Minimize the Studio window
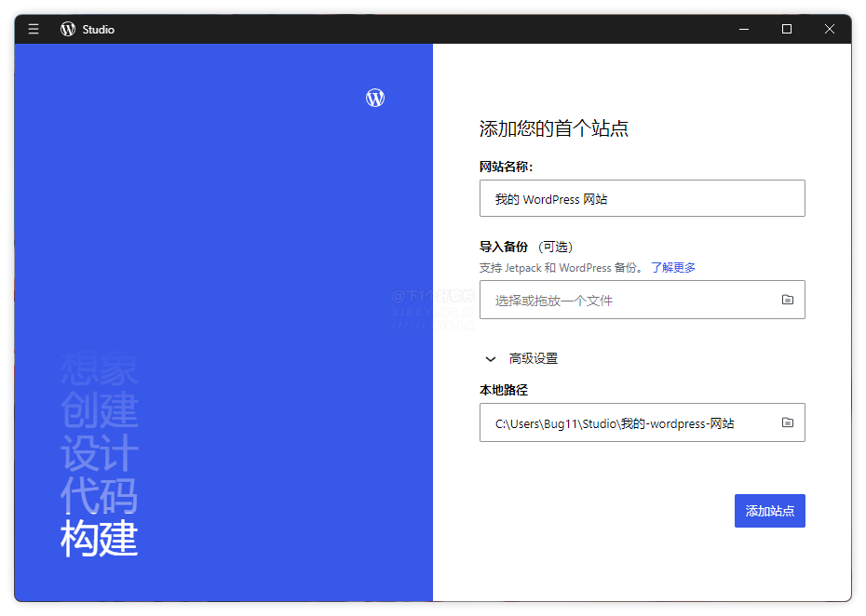The width and height of the screenshot is (866, 616). click(744, 29)
